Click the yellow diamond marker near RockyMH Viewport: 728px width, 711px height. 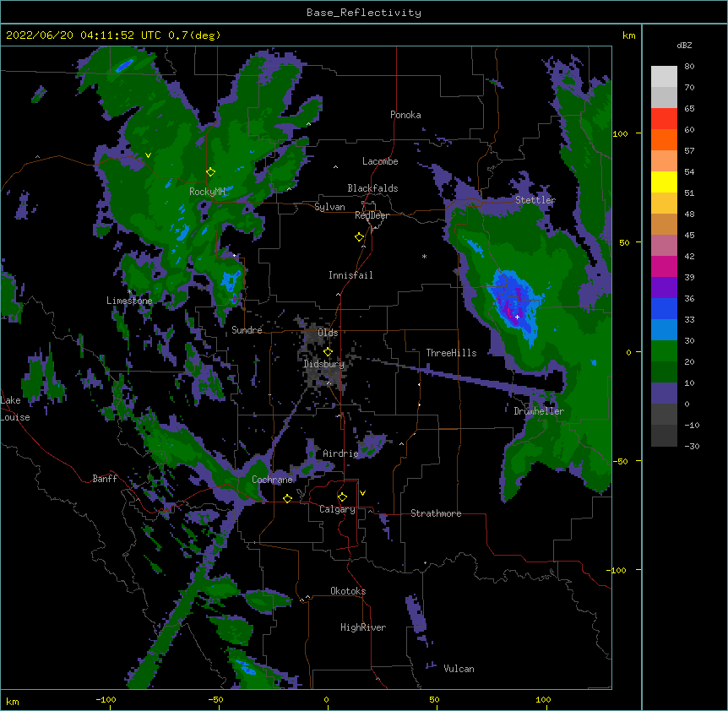[x=210, y=172]
